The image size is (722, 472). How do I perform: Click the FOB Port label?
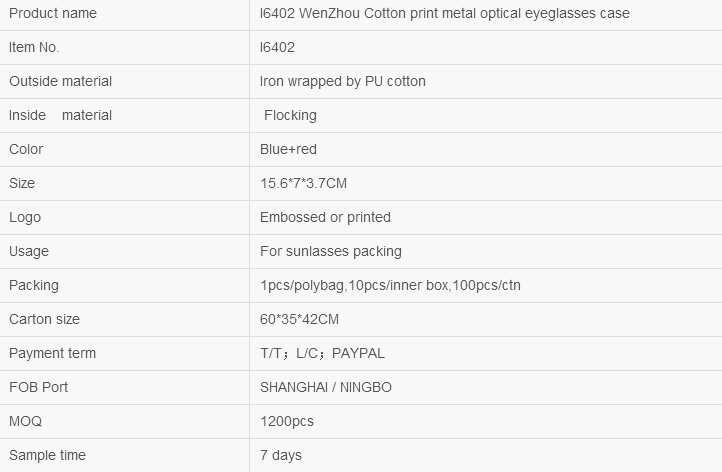38,387
